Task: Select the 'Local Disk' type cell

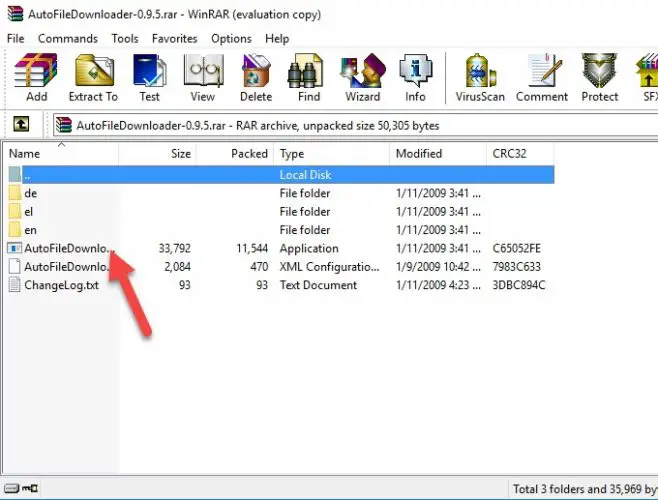Action: (305, 175)
